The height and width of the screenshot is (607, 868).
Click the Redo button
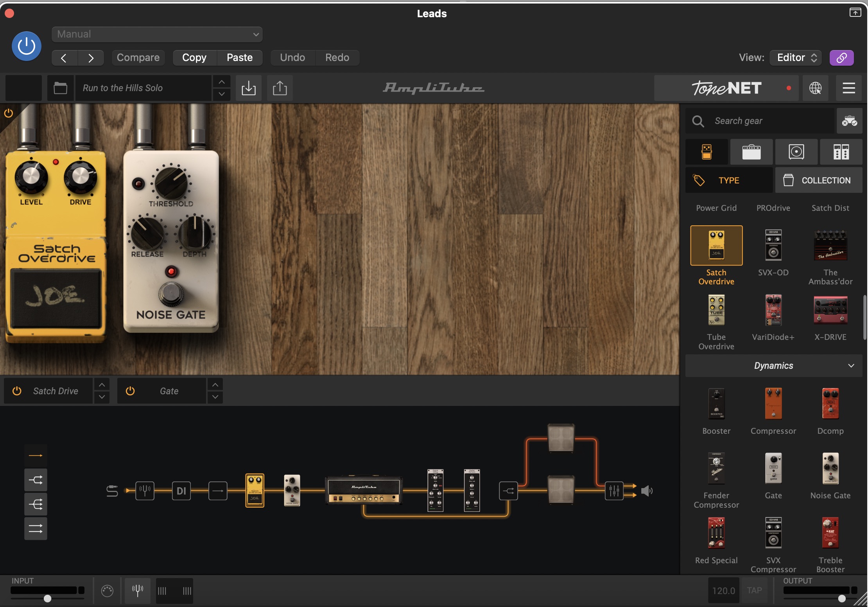[x=337, y=58]
